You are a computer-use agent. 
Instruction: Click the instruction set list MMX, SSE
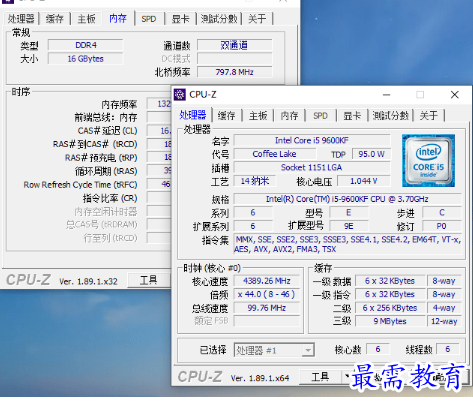coord(347,244)
